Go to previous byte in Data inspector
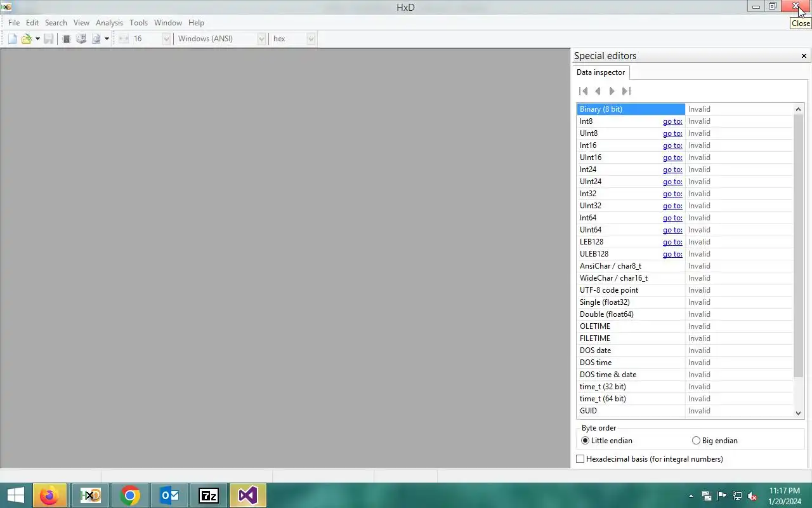 [x=598, y=91]
